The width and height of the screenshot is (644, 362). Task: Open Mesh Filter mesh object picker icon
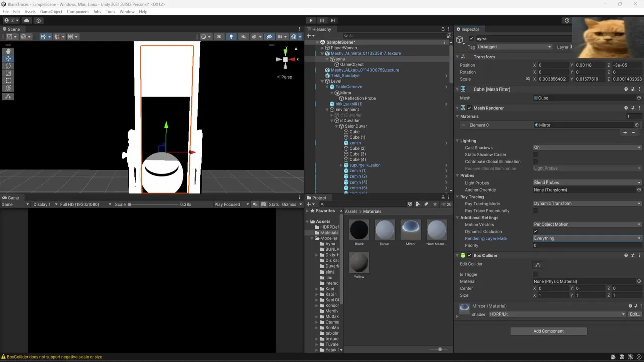click(x=639, y=98)
